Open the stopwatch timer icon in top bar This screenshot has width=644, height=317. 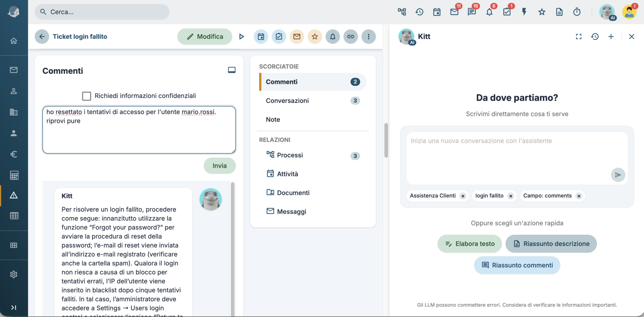tap(577, 12)
